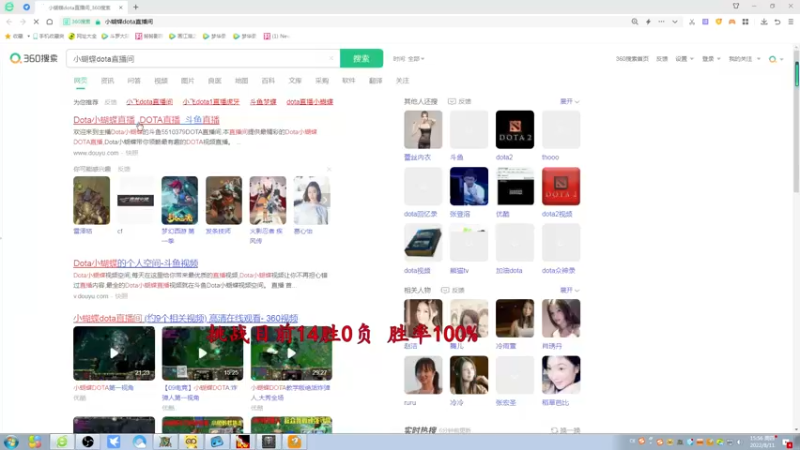Open the 登录 login dropdown
The image size is (800, 450).
(x=711, y=59)
